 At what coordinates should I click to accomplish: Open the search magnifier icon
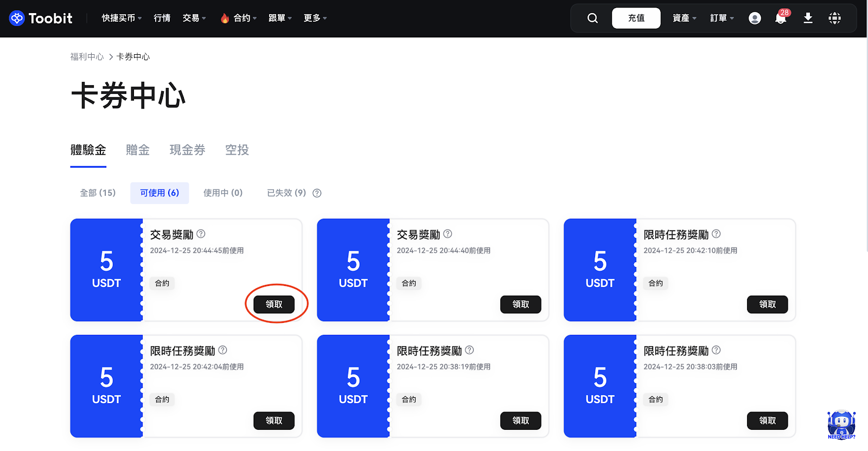coord(592,18)
